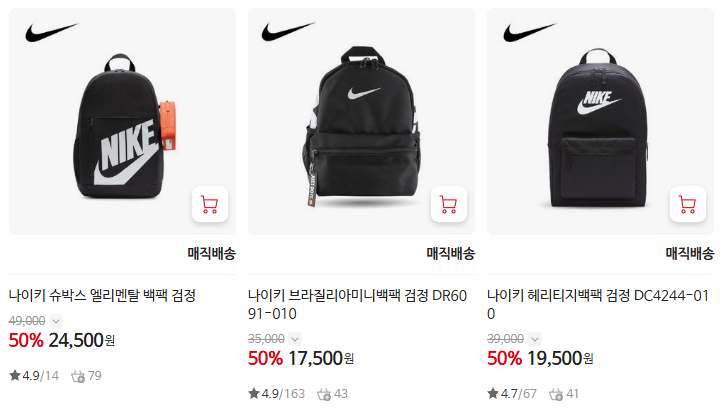This screenshot has height=411, width=723.
Task: Click basket count icon showing 41
Action: [x=556, y=394]
